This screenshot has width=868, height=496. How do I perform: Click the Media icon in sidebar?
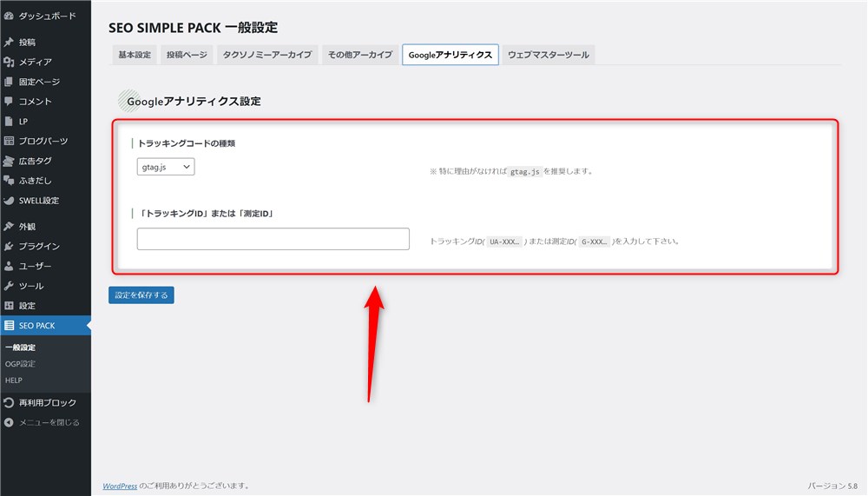click(x=9, y=62)
